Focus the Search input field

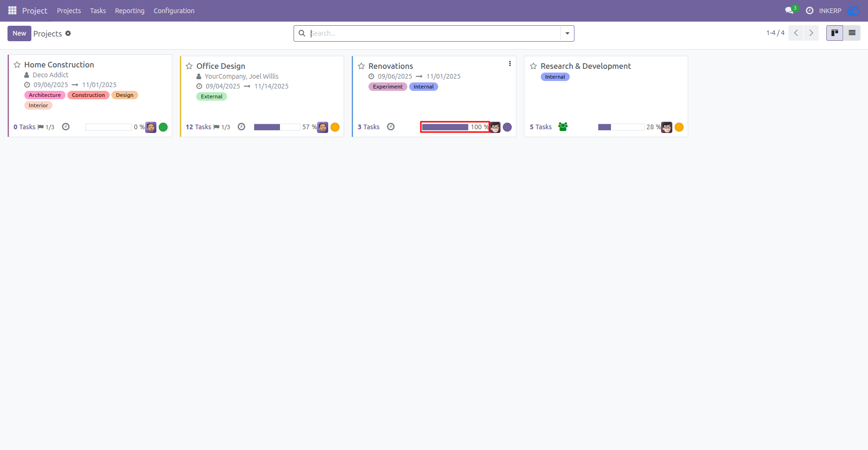point(434,33)
